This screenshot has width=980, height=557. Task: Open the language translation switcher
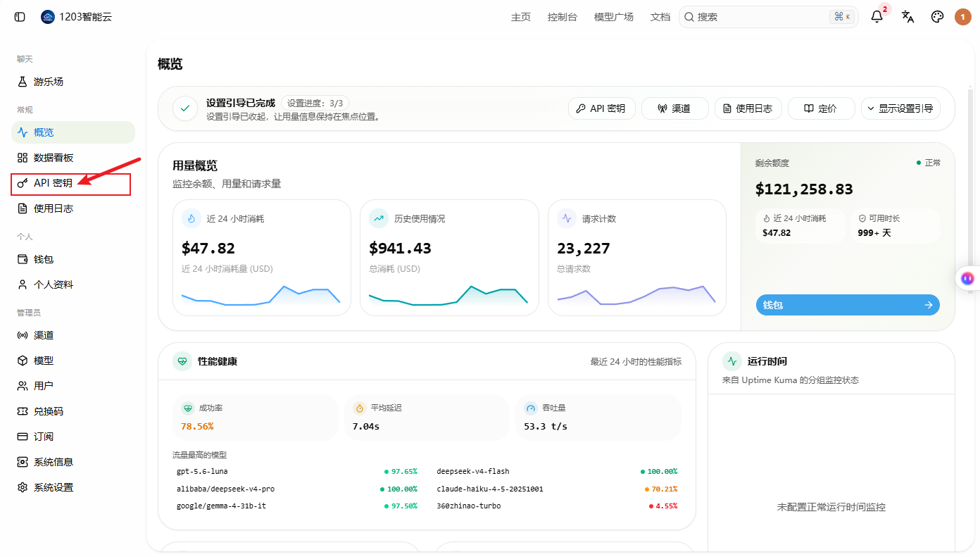point(908,17)
